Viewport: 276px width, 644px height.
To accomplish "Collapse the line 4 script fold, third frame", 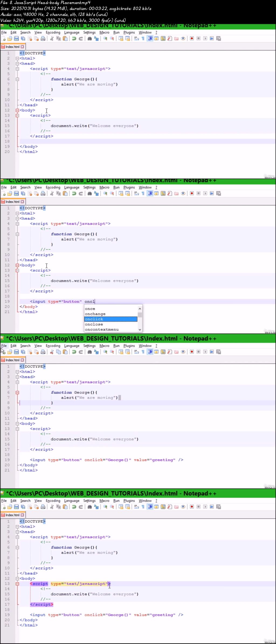I will pos(17,382).
